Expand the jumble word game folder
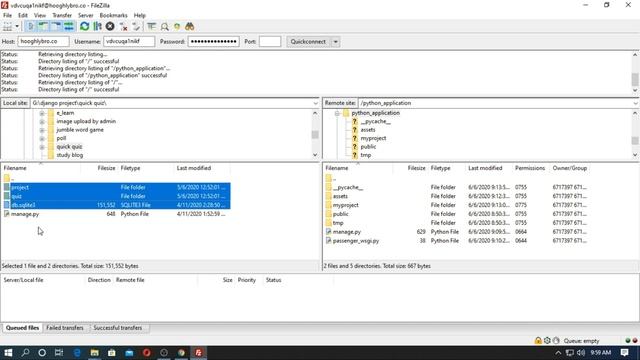The height and width of the screenshot is (360, 640). pos(42,130)
